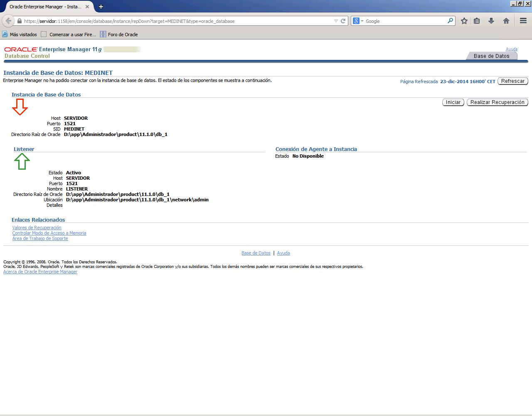
Task: Open Área de Trabajo de Soporte link
Action: (x=40, y=238)
